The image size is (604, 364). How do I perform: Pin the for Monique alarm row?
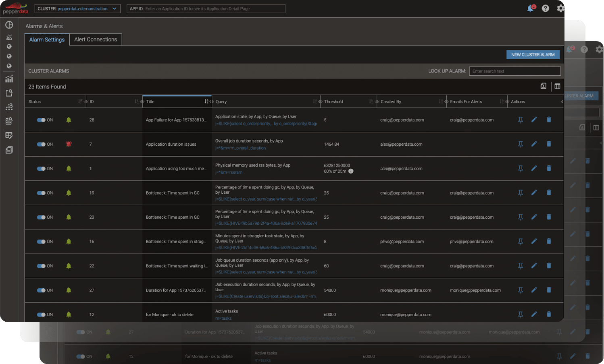click(x=521, y=314)
